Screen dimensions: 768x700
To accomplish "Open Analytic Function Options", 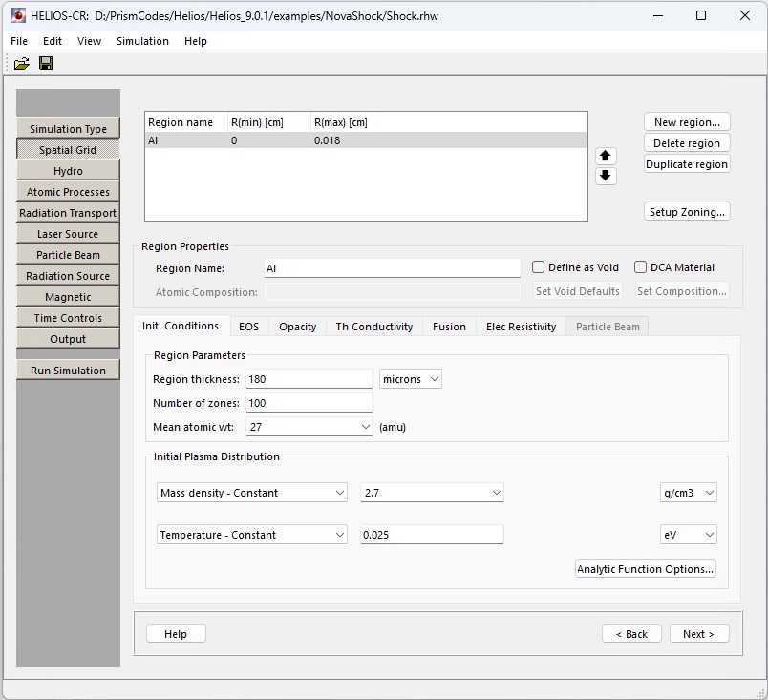I will coord(645,569).
